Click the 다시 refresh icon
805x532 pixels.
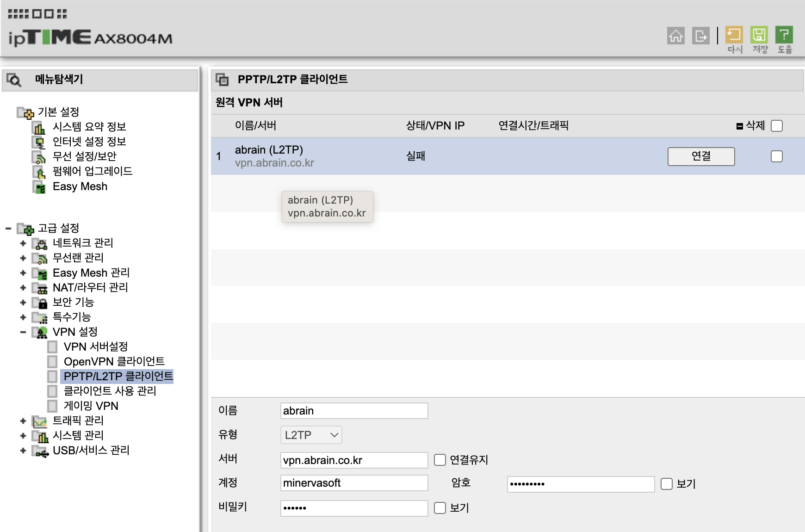734,35
